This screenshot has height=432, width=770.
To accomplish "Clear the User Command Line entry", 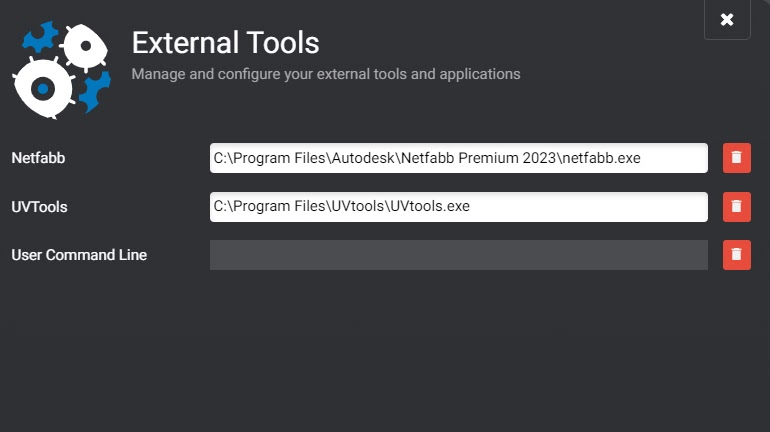I will 737,255.
